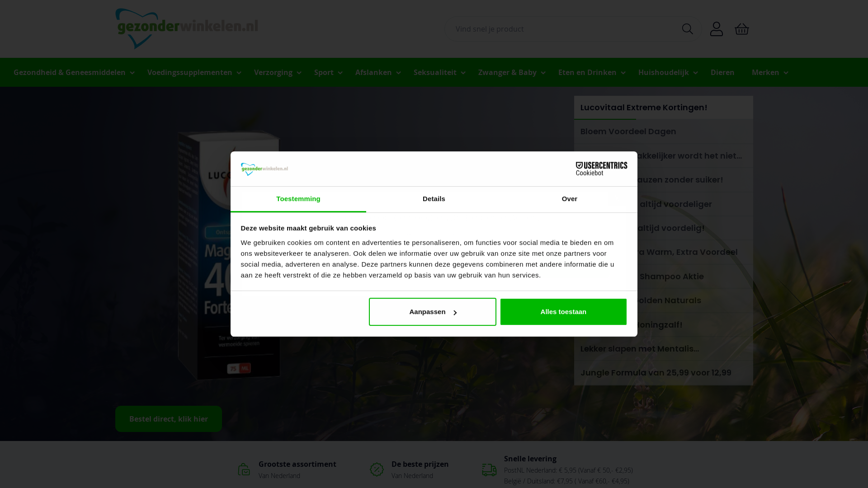Switch to the Over tab
868x488 pixels.
coord(570,199)
